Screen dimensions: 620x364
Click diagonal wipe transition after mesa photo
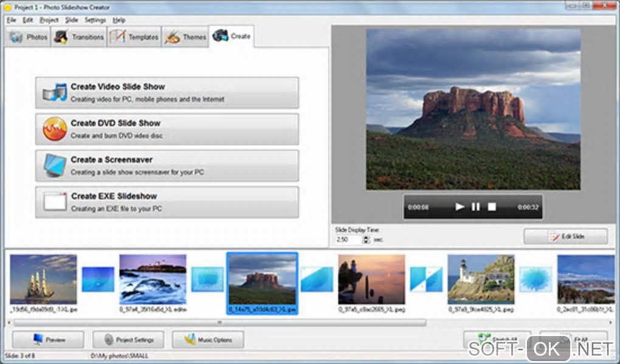click(x=317, y=280)
